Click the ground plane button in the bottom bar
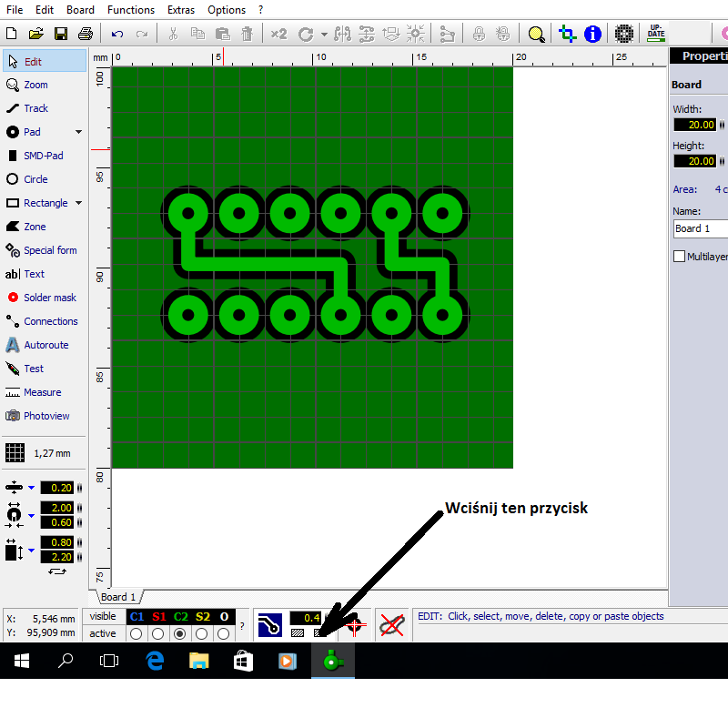 tap(269, 624)
